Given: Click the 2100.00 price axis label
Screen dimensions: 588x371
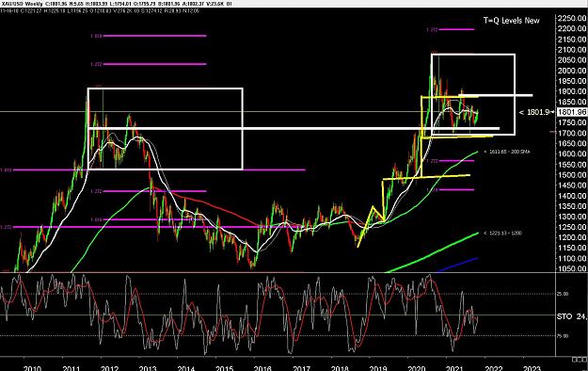Looking at the screenshot, I should [x=572, y=50].
